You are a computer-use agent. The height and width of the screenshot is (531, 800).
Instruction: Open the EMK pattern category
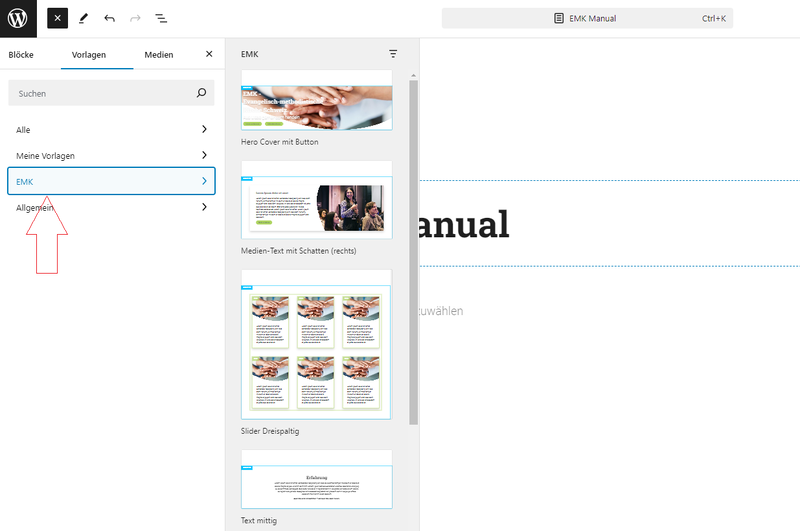(x=111, y=181)
